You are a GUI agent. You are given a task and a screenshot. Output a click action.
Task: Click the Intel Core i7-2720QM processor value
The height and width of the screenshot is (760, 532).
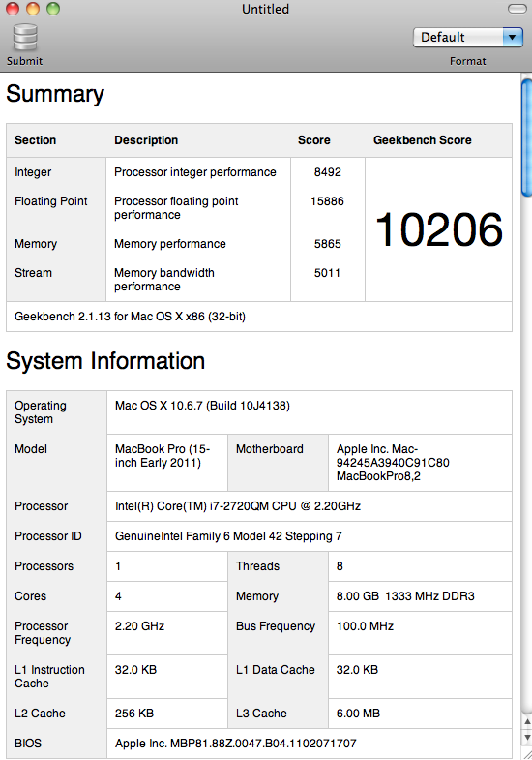tap(238, 506)
